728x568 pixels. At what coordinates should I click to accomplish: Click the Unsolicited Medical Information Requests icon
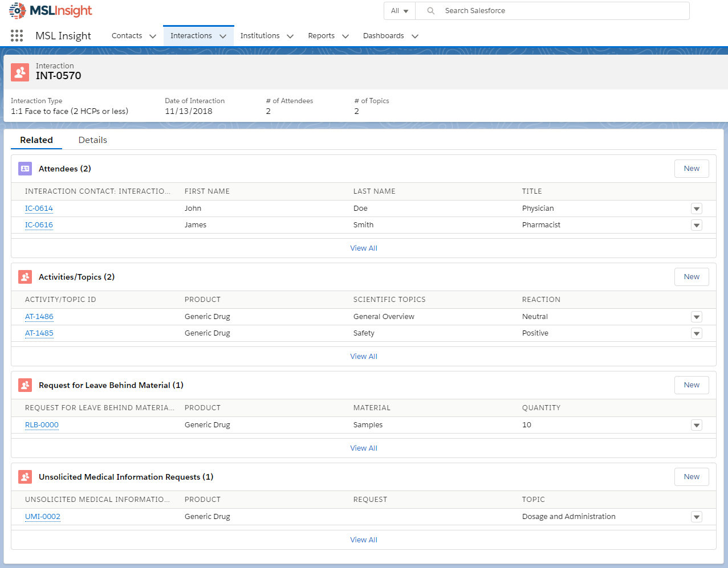(25, 477)
